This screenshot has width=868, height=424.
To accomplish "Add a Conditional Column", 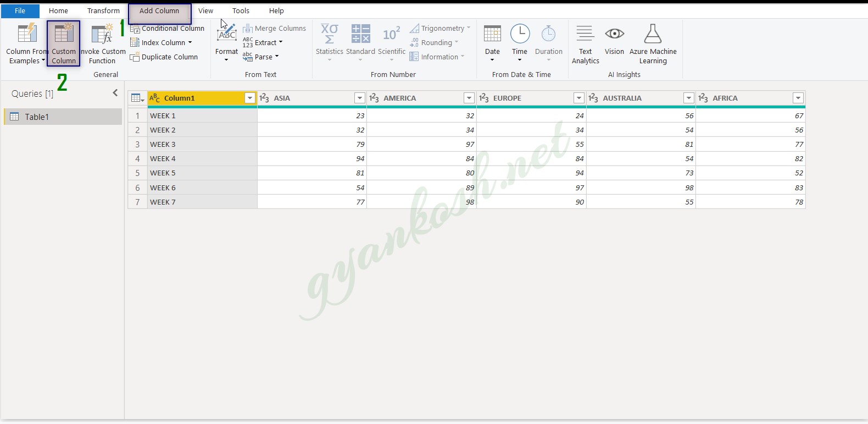I will [x=168, y=29].
